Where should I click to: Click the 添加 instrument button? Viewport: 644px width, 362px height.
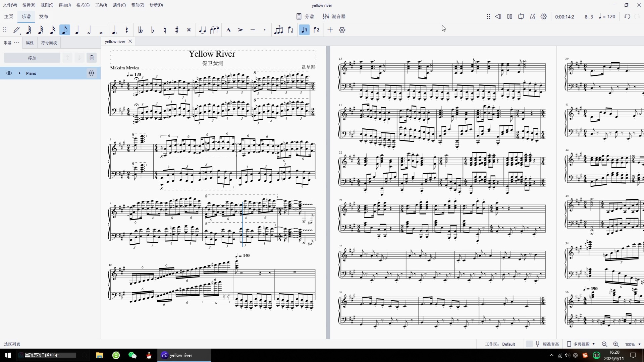point(32,58)
